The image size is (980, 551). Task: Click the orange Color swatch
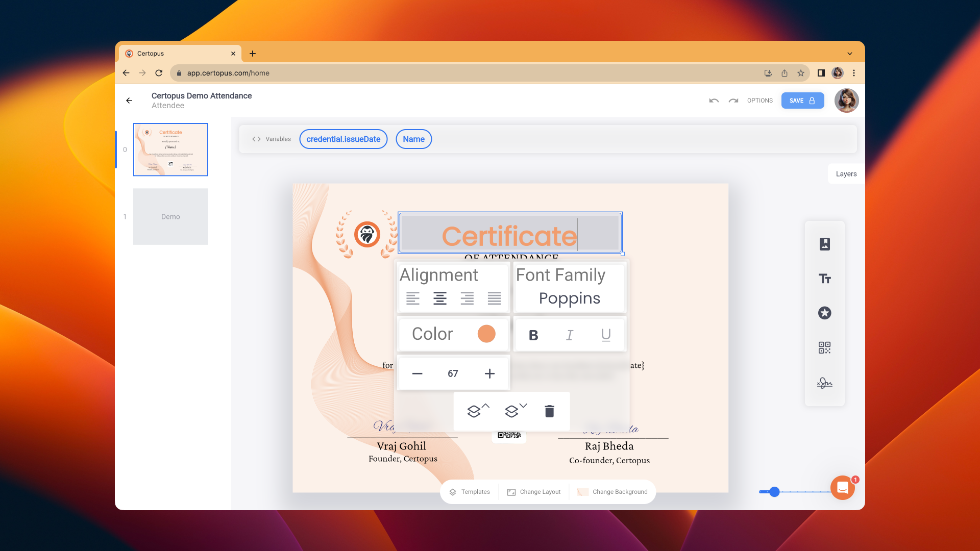click(x=486, y=334)
